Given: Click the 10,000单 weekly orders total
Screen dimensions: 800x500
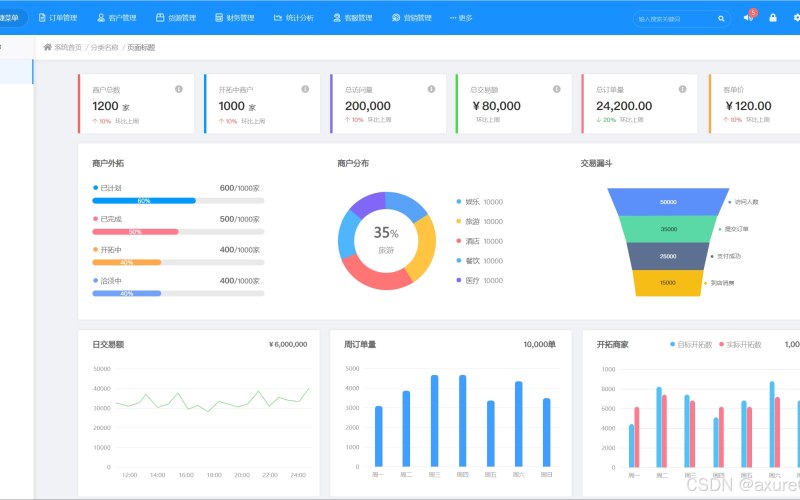Looking at the screenshot, I should 539,344.
